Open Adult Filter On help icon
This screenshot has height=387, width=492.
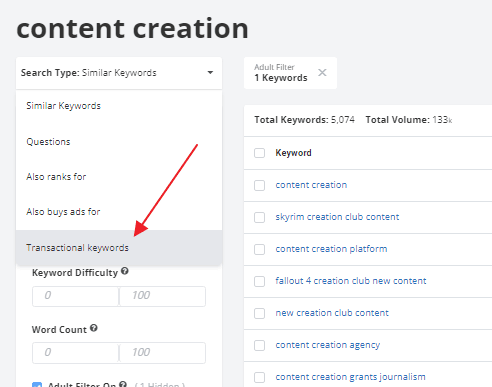(x=123, y=384)
